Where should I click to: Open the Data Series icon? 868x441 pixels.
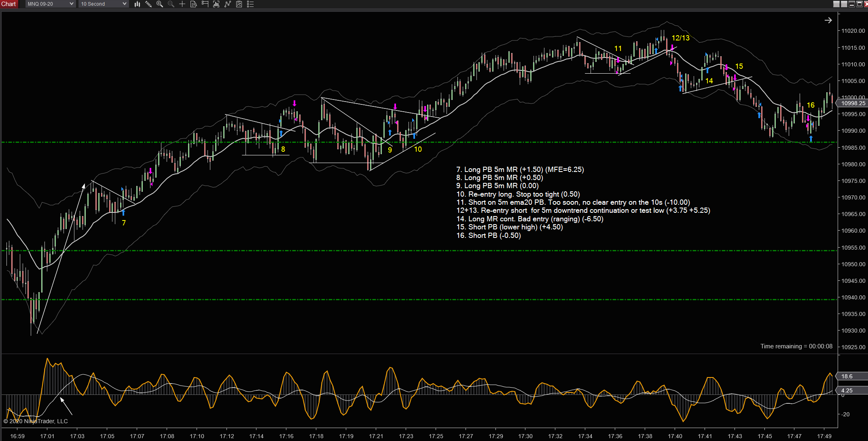click(x=216, y=4)
